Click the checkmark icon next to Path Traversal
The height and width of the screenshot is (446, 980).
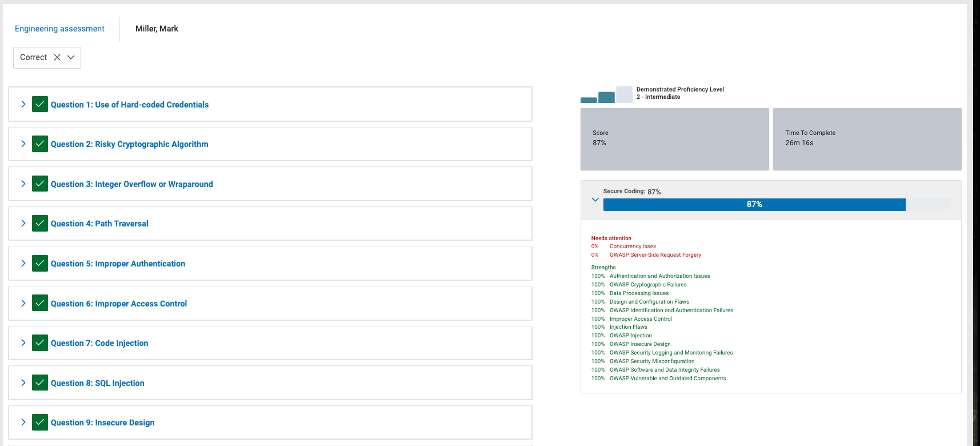coord(40,224)
